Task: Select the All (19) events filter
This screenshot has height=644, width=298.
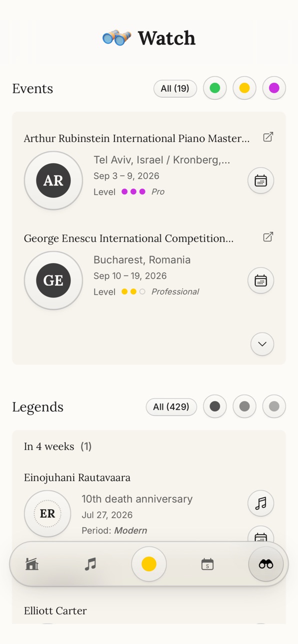Action: coord(175,89)
